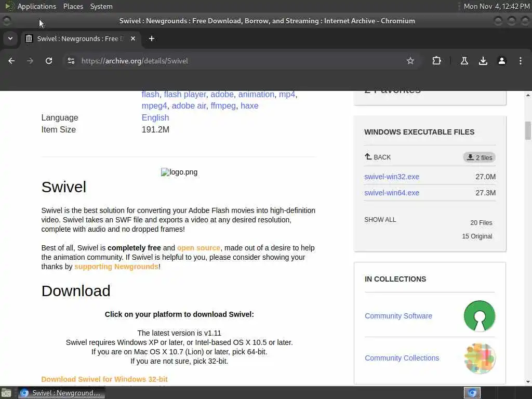The height and width of the screenshot is (399, 532).
Task: Open the Chromium three-dot menu
Action: pos(521,61)
